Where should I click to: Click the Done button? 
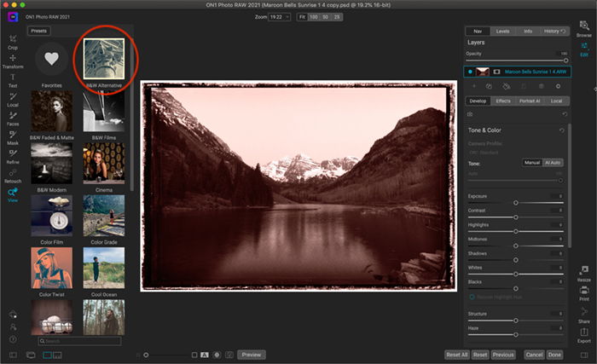(555, 354)
